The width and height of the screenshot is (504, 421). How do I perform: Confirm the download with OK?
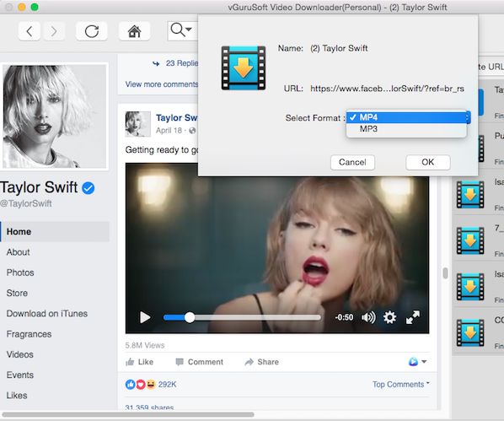[428, 162]
